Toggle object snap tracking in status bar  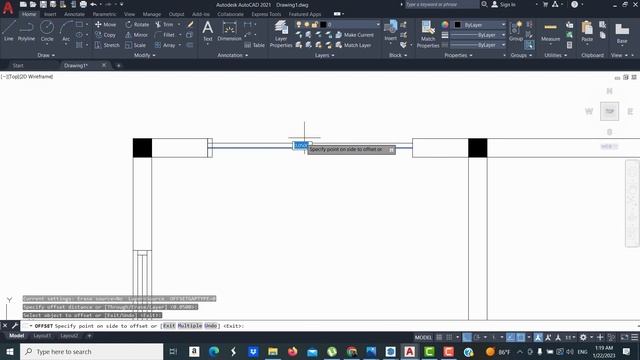tap(511, 337)
